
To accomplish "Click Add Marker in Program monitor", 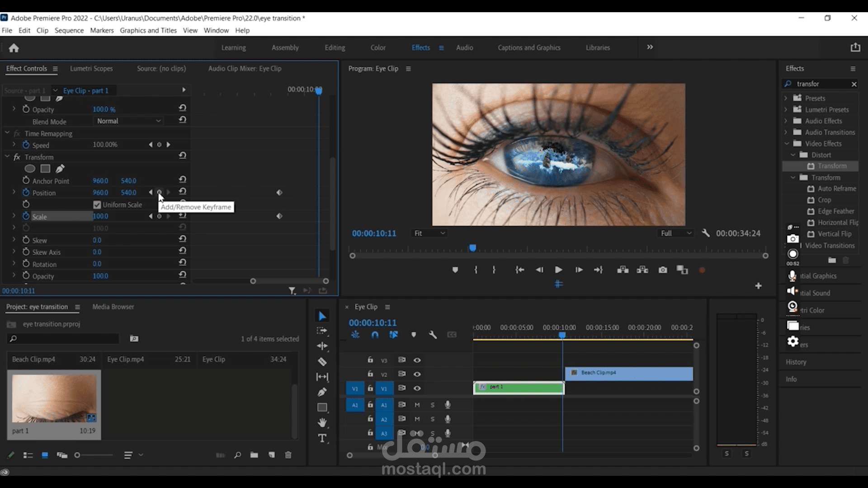I will (x=455, y=270).
